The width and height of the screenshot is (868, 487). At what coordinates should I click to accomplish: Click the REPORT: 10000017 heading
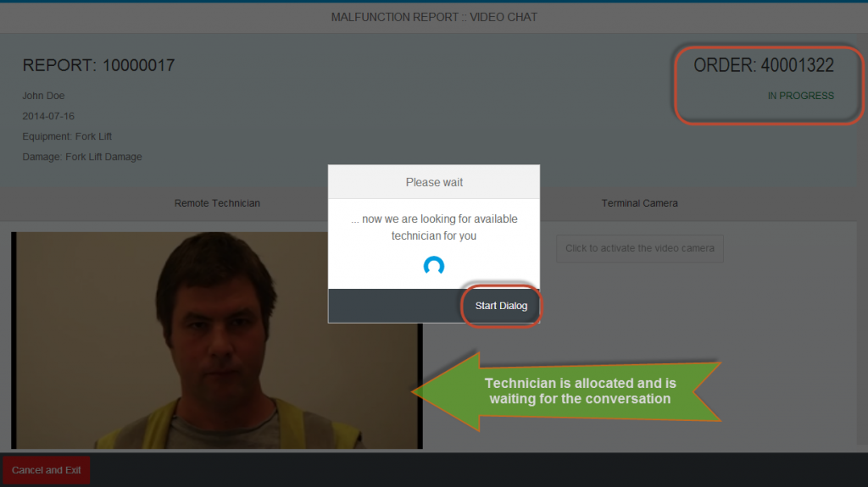coord(98,65)
